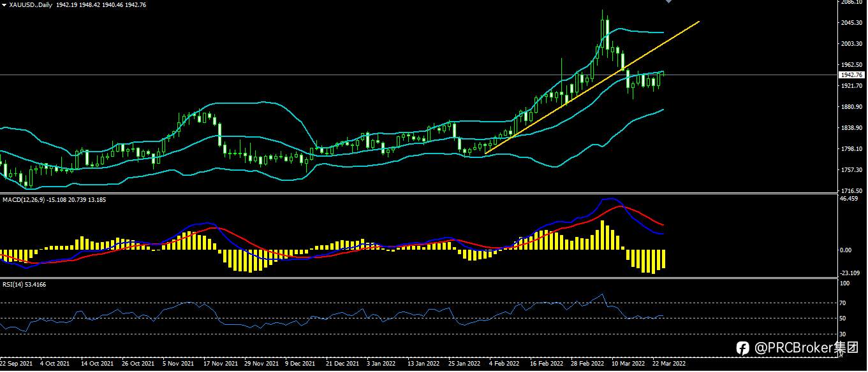Click the 3 Jan 2022 date label
The image size is (868, 372).
tap(382, 364)
